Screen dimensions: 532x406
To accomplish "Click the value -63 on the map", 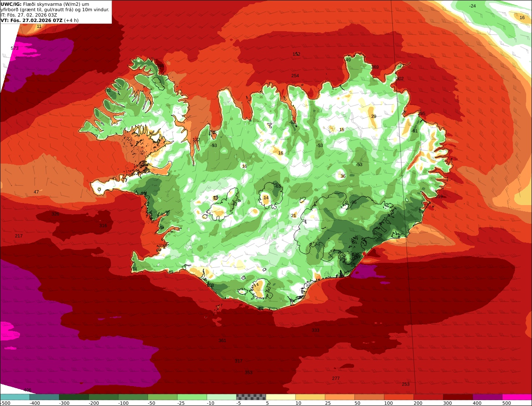I will [278, 186].
